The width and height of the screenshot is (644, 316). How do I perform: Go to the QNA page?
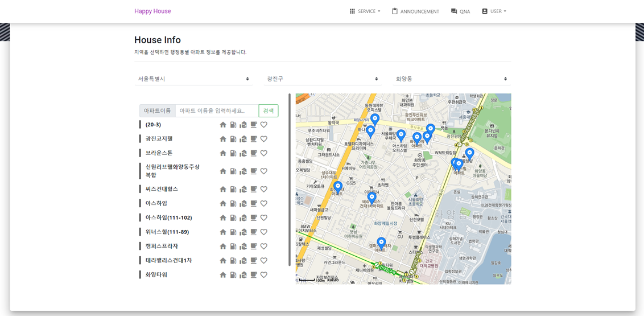tap(460, 11)
